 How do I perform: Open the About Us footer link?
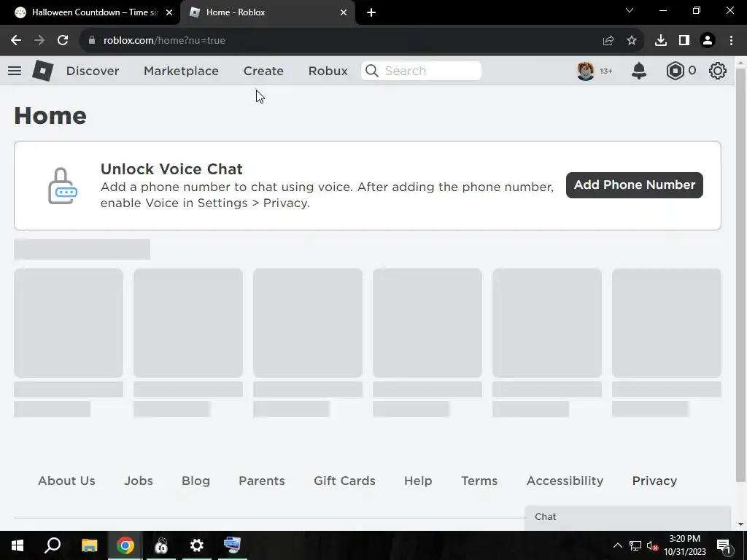(x=66, y=481)
